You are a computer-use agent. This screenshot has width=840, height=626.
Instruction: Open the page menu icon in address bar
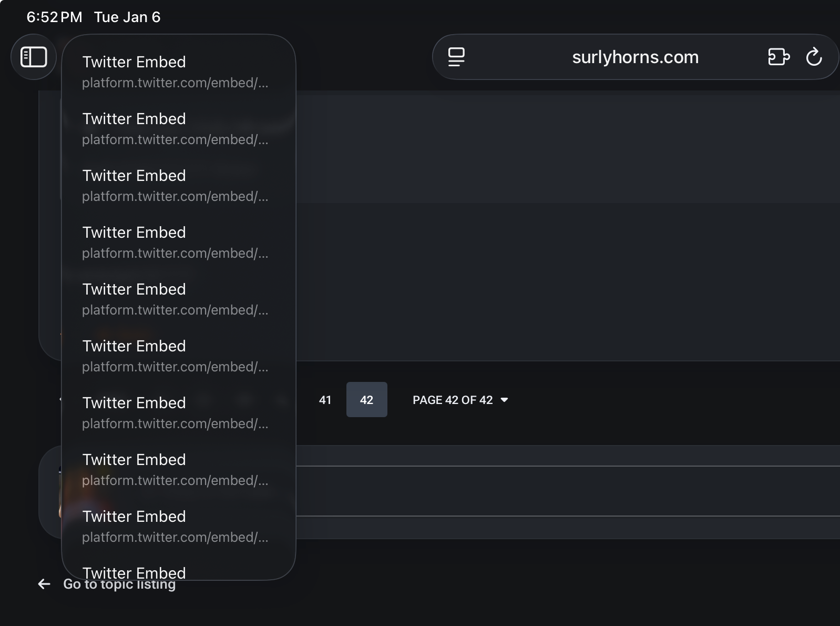click(456, 57)
